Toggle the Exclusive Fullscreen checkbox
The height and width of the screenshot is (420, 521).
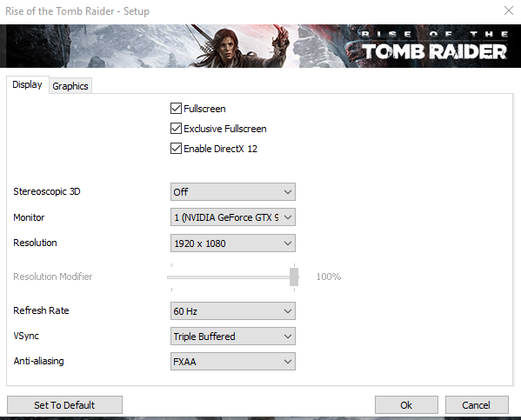(176, 129)
